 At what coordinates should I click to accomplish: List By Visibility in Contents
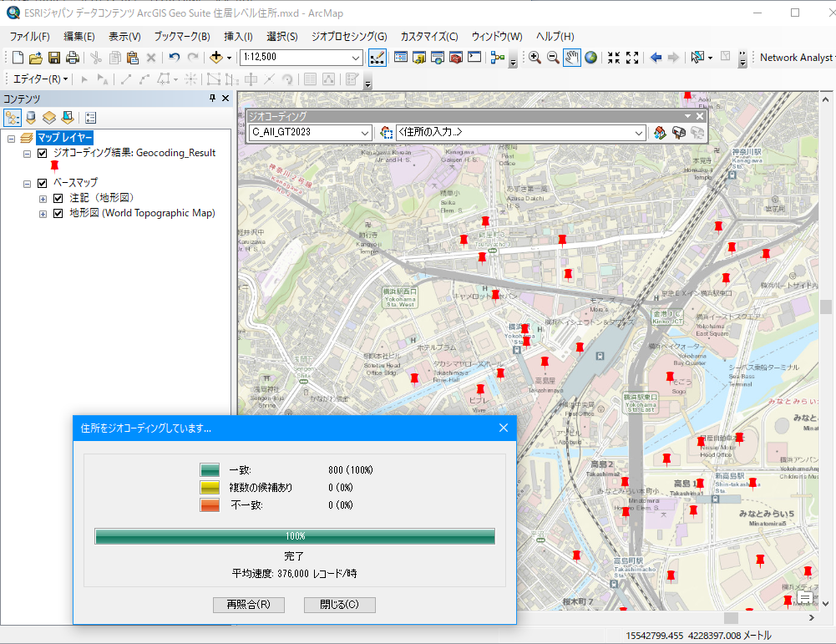49,117
